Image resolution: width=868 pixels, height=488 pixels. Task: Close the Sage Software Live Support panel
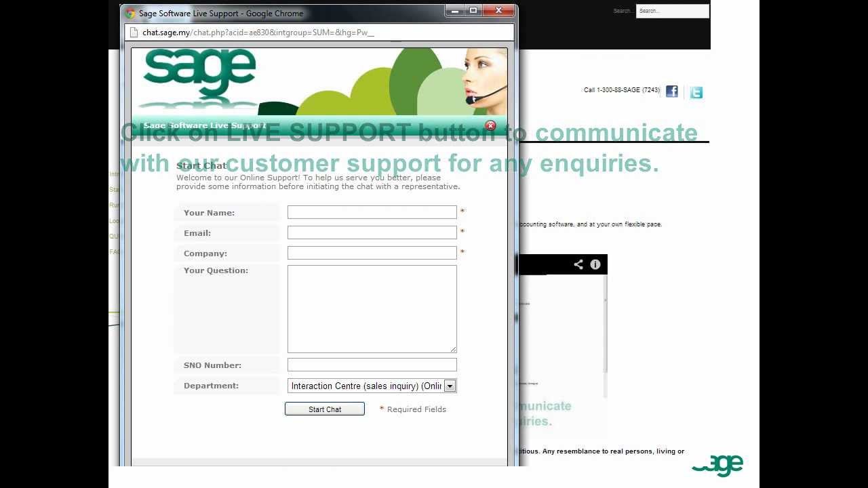coord(490,125)
